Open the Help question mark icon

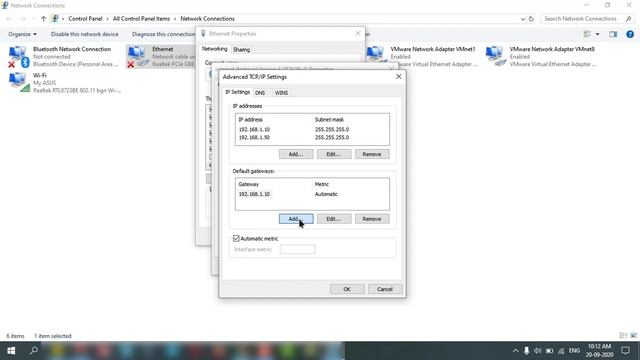(630, 34)
